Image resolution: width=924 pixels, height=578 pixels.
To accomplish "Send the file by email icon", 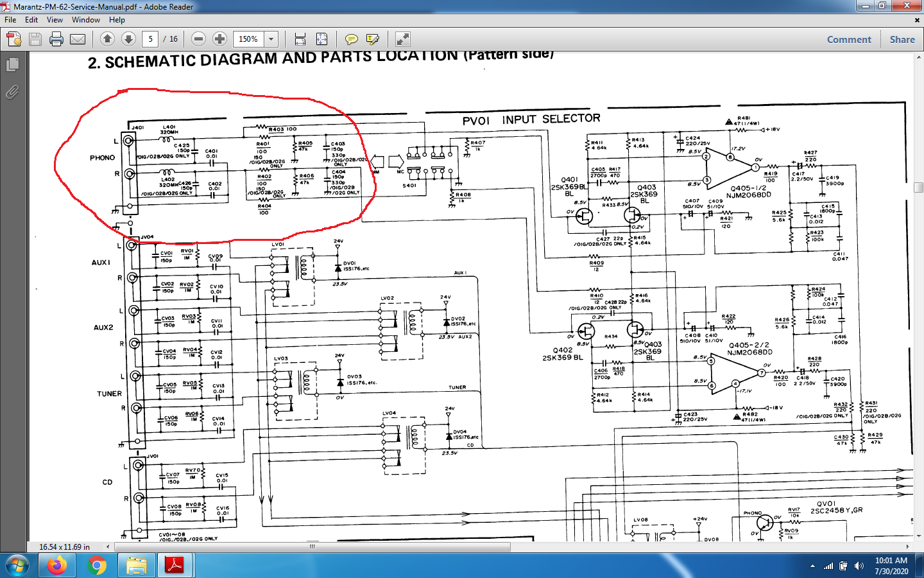I will pos(78,39).
